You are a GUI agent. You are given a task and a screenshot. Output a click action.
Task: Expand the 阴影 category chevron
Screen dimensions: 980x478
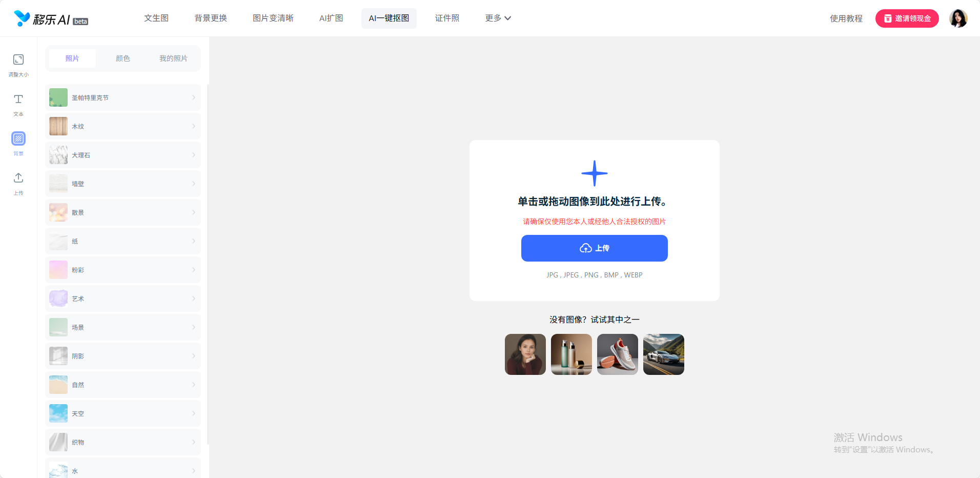pos(194,356)
